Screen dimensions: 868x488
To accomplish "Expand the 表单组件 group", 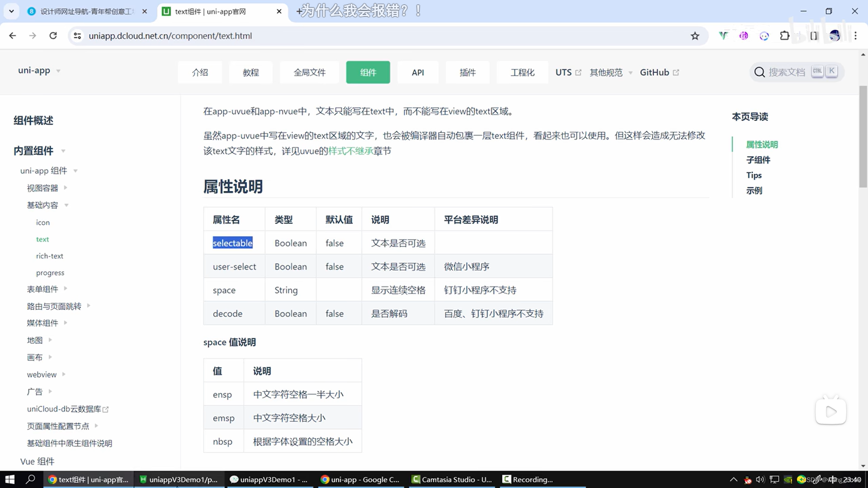I will pyautogui.click(x=47, y=289).
